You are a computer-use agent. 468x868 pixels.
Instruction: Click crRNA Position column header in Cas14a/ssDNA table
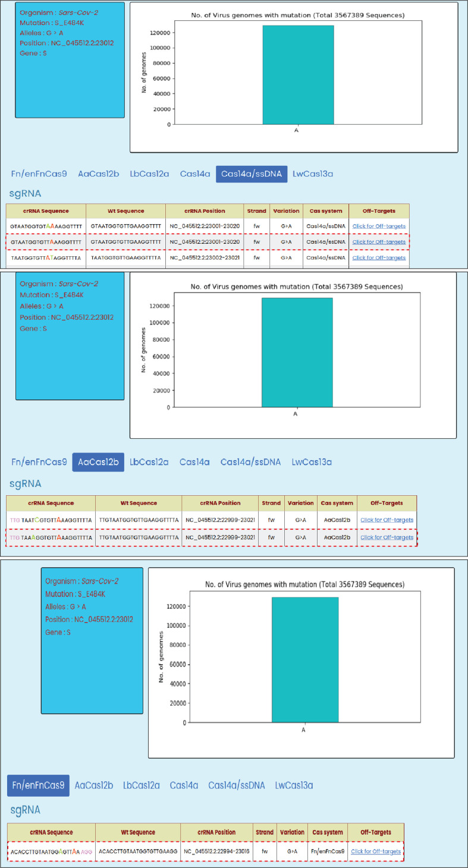(x=205, y=211)
